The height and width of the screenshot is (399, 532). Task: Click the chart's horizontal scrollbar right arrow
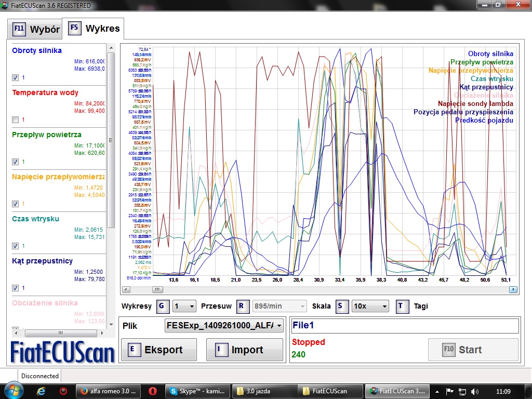click(x=513, y=289)
